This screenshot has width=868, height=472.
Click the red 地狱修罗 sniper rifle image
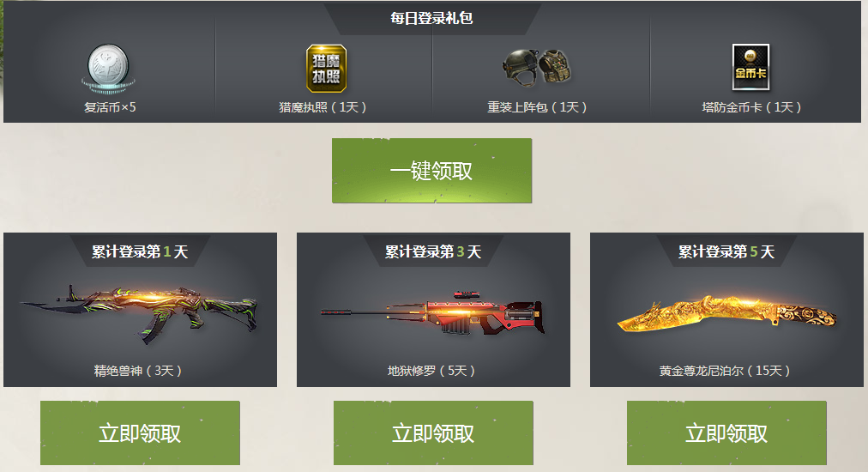(x=433, y=313)
